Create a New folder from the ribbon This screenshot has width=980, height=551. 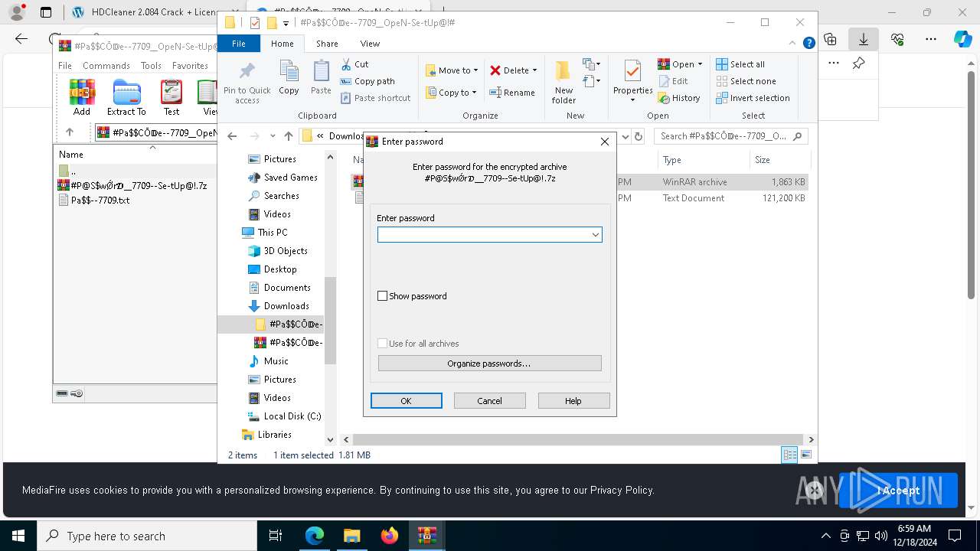coord(563,82)
